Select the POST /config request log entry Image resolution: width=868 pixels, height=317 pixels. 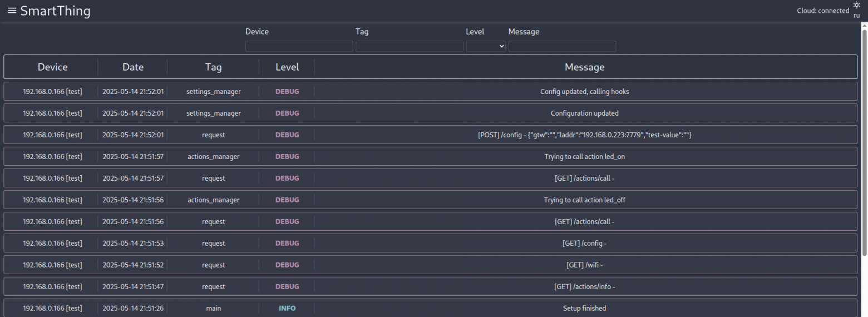(x=584, y=135)
